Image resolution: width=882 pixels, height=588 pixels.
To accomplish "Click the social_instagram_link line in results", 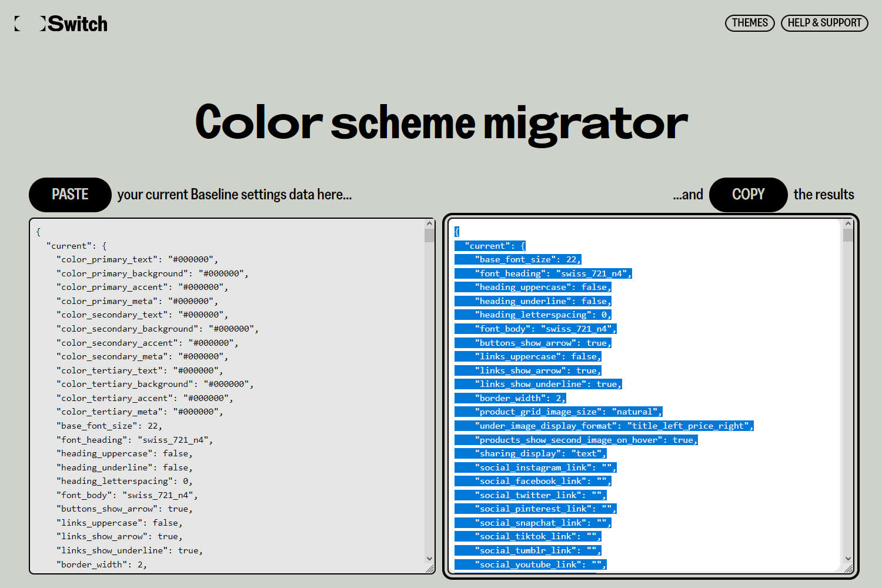I will [535, 467].
